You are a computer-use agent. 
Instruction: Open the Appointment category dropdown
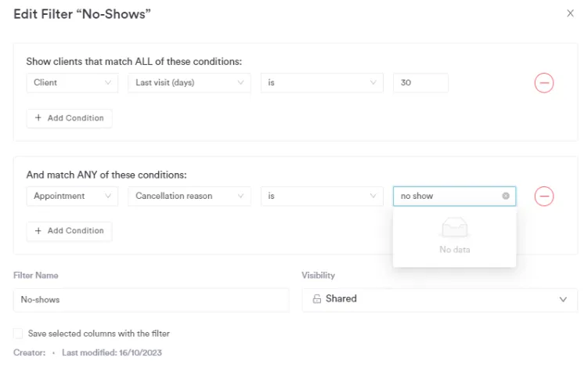tap(72, 196)
